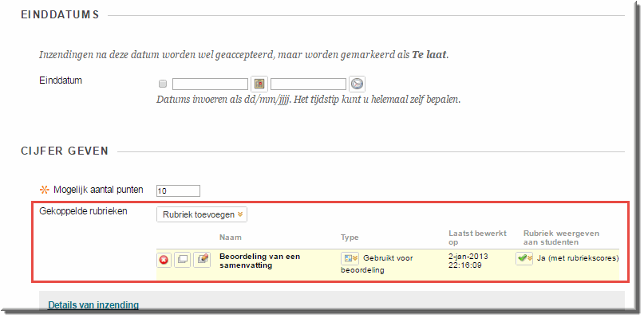The width and height of the screenshot is (644, 318).
Task: Expand the Rubriek toevoegen menu
Action: 202,214
